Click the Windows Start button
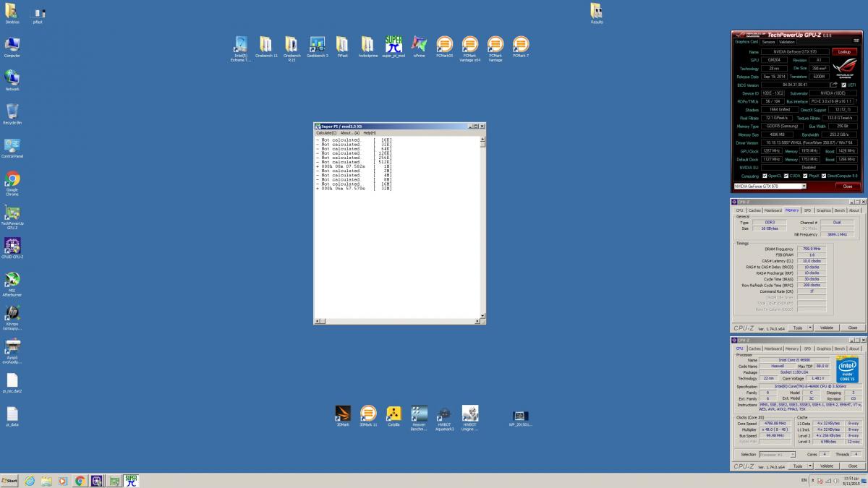Viewport: 868px width, 488px height. (x=9, y=481)
